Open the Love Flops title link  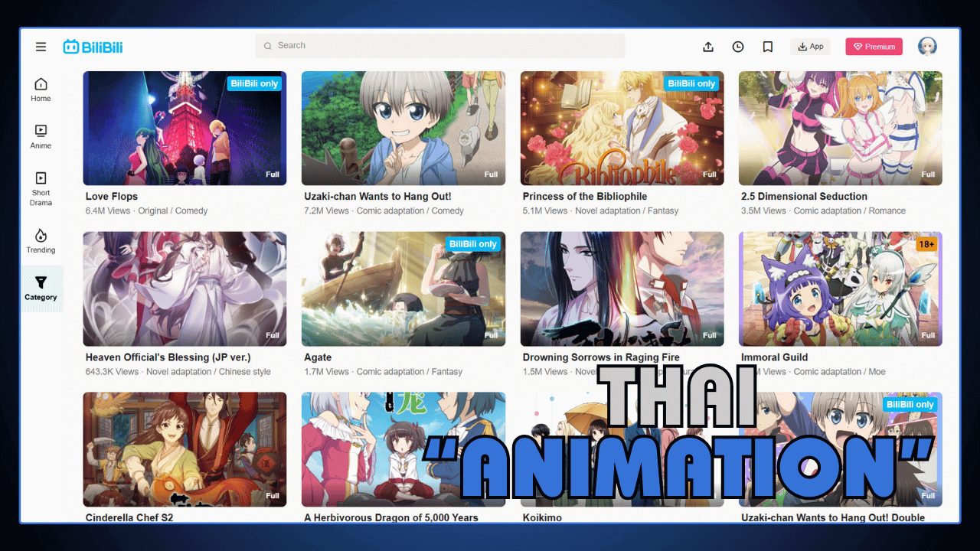click(111, 196)
